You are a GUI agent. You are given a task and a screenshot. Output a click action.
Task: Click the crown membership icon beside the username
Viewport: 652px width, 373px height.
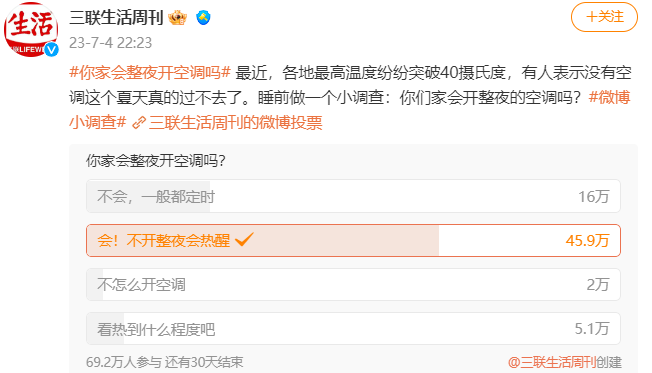point(178,18)
